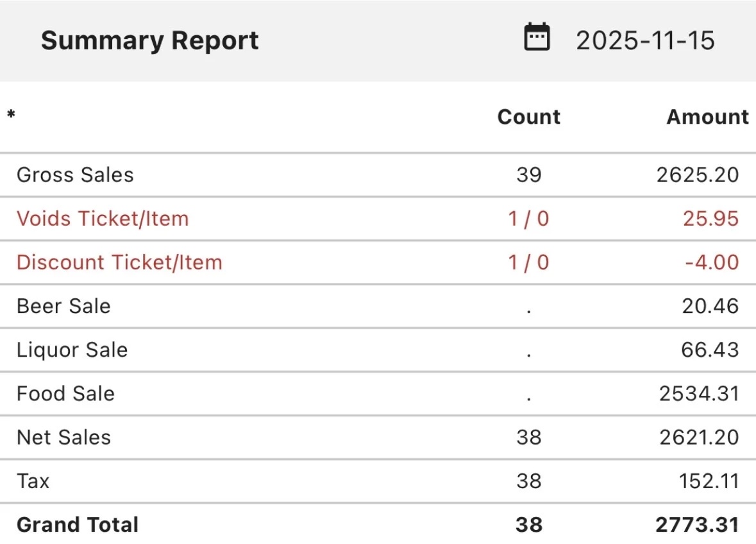Click the Tax row label
756x544 pixels.
[33, 480]
